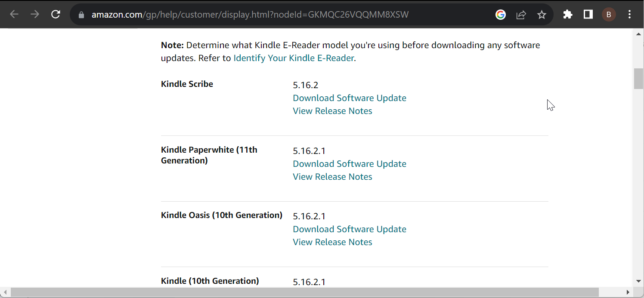This screenshot has width=644, height=298.
Task: Reload the page with the refresh icon
Action: [56, 15]
